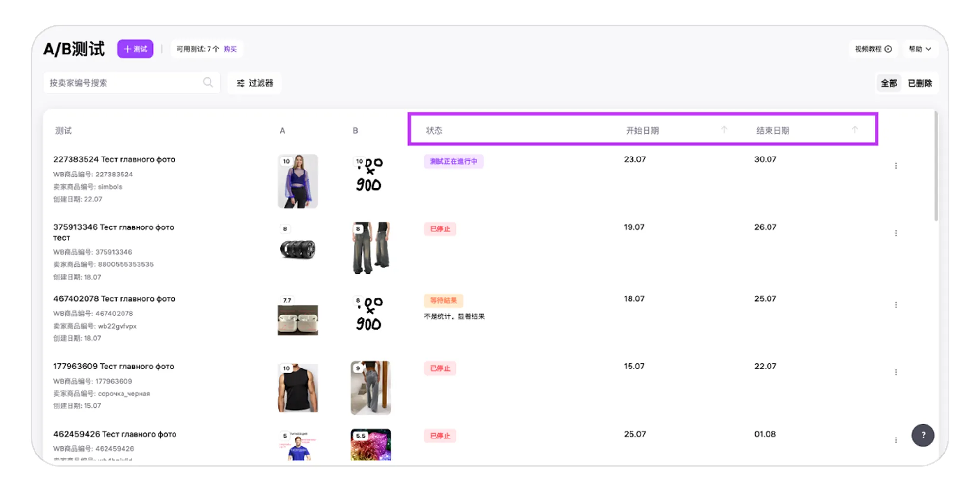Open the 视频教程 video tutorial

coord(873,49)
